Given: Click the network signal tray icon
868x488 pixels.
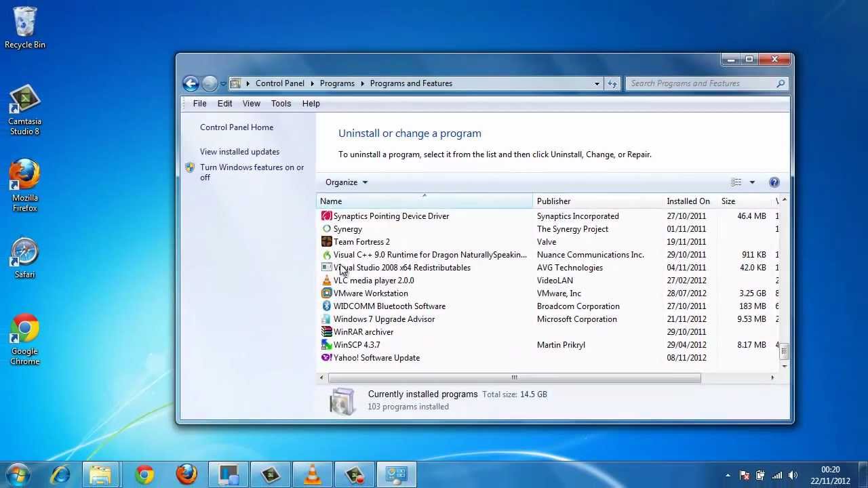Looking at the screenshot, I should [x=777, y=475].
